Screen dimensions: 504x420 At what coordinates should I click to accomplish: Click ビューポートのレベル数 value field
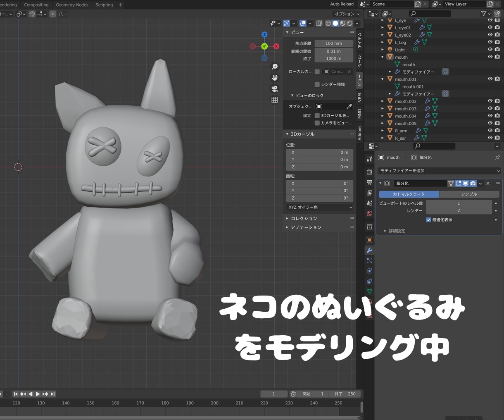[x=459, y=203]
